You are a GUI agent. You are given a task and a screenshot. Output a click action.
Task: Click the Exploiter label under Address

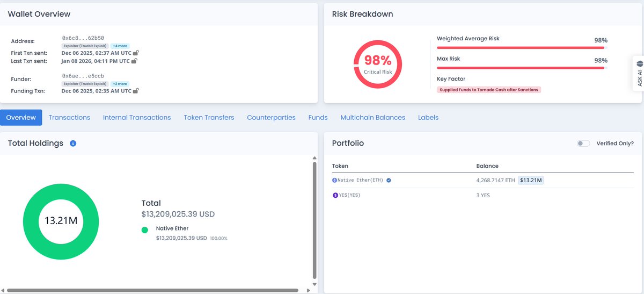pyautogui.click(x=86, y=46)
